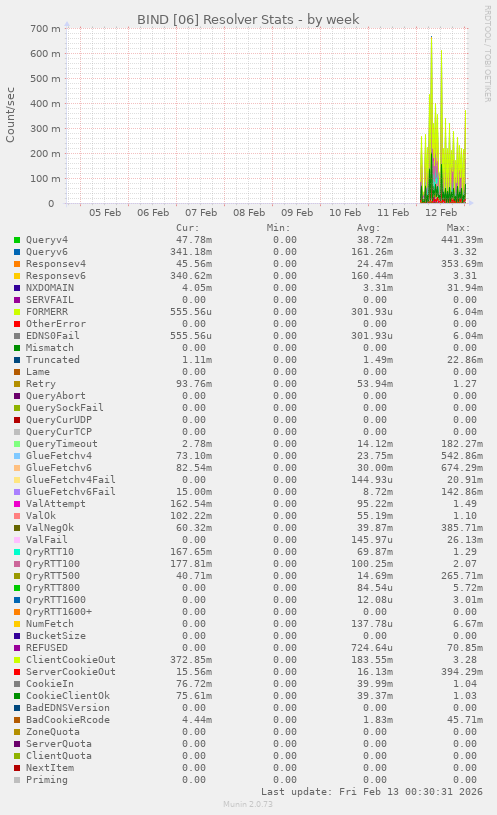Click the graph title BIND [06] Resolver Stats
Image resolution: width=497 pixels, height=815 pixels.
point(248,20)
